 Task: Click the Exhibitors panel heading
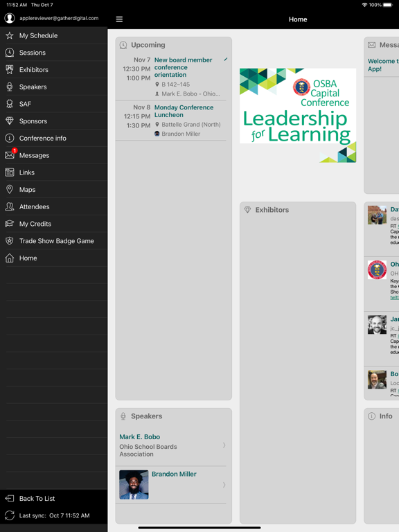click(272, 210)
